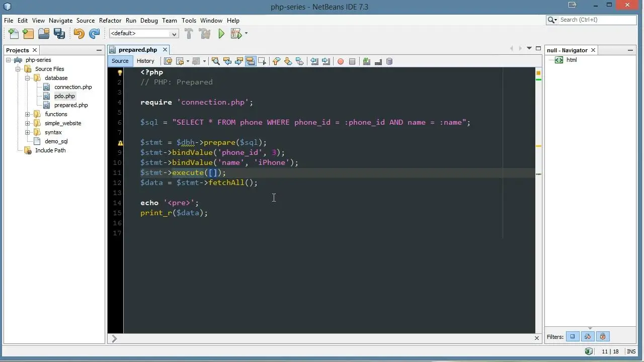This screenshot has height=362, width=644.
Task: Close the prepared.php editor tab
Action: (x=165, y=50)
